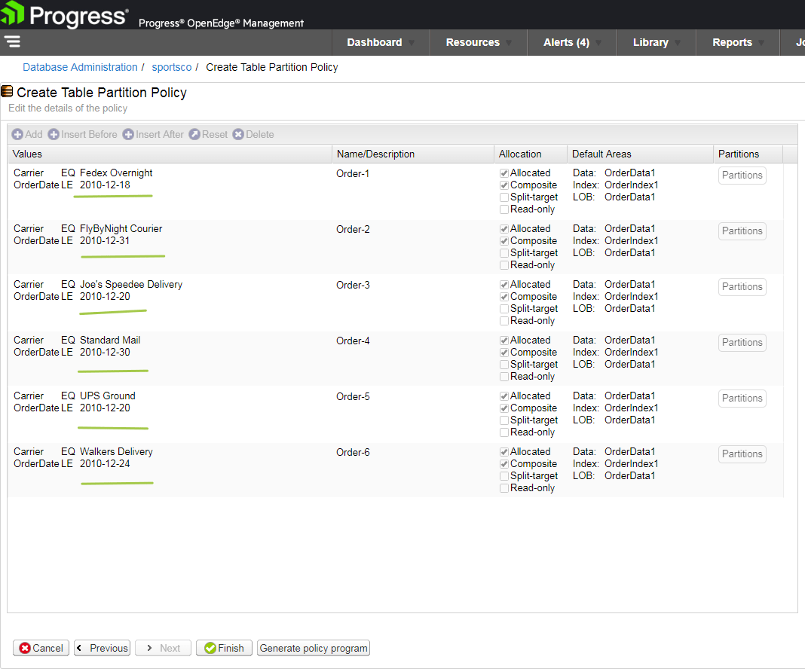Click the Order-6 name cell
This screenshot has width=805, height=672.
click(353, 453)
